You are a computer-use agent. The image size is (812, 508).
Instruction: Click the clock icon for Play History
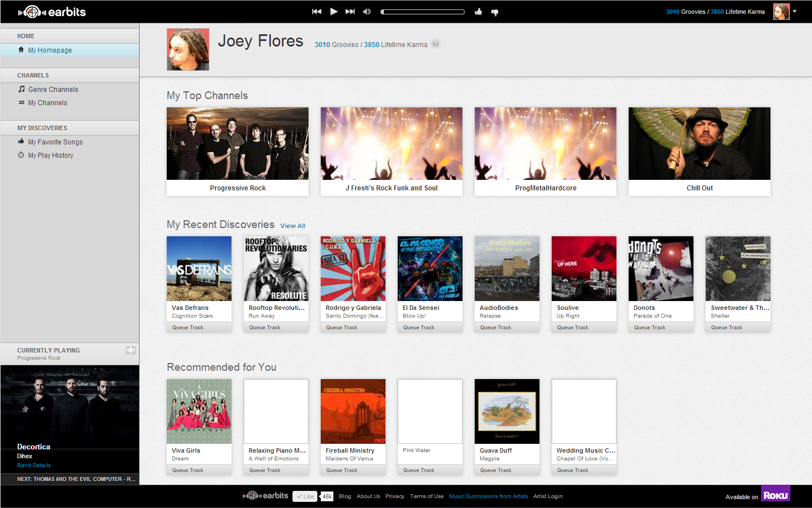tap(21, 155)
